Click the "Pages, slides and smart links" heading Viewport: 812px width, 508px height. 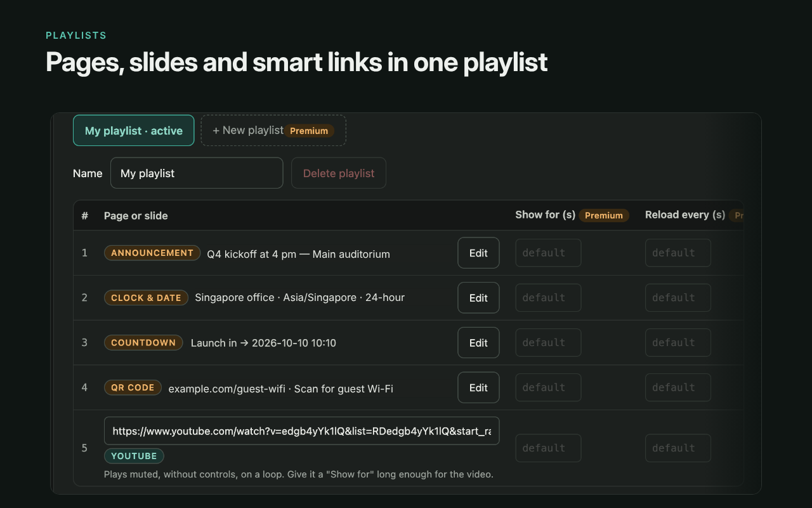296,63
